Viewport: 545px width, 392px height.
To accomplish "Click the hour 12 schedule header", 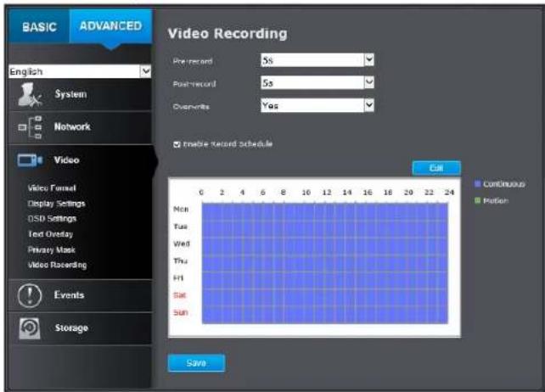I will click(x=326, y=193).
